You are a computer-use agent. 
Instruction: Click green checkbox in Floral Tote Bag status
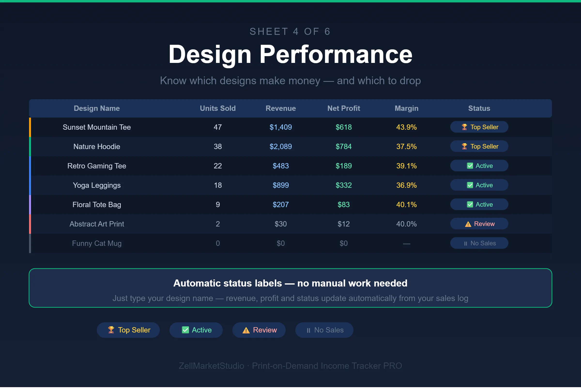(x=470, y=205)
